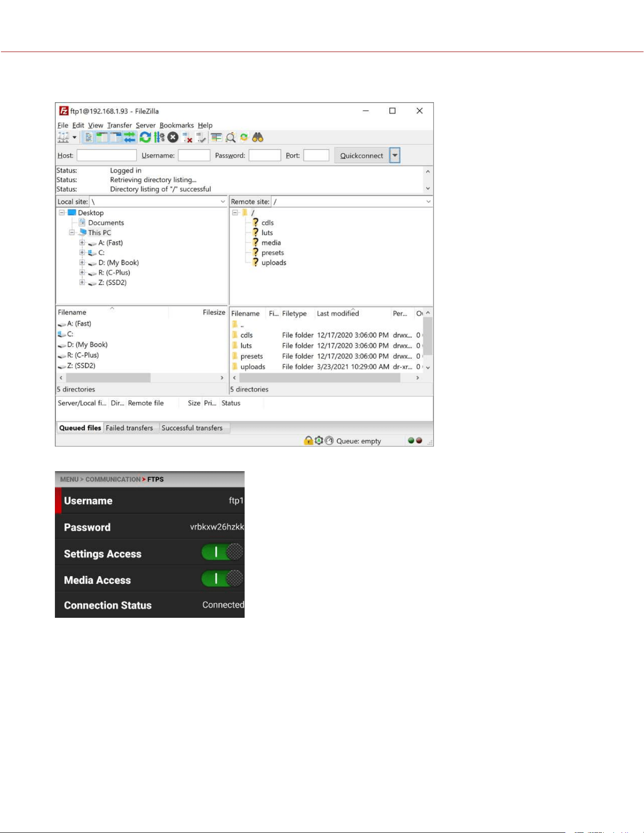Expand the A: (Fast) drive node
This screenshot has width=644, height=833.
[82, 243]
